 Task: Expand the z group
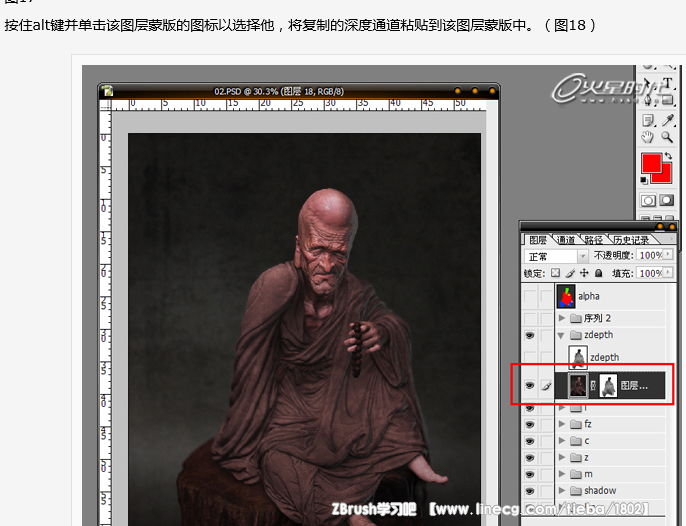point(562,457)
